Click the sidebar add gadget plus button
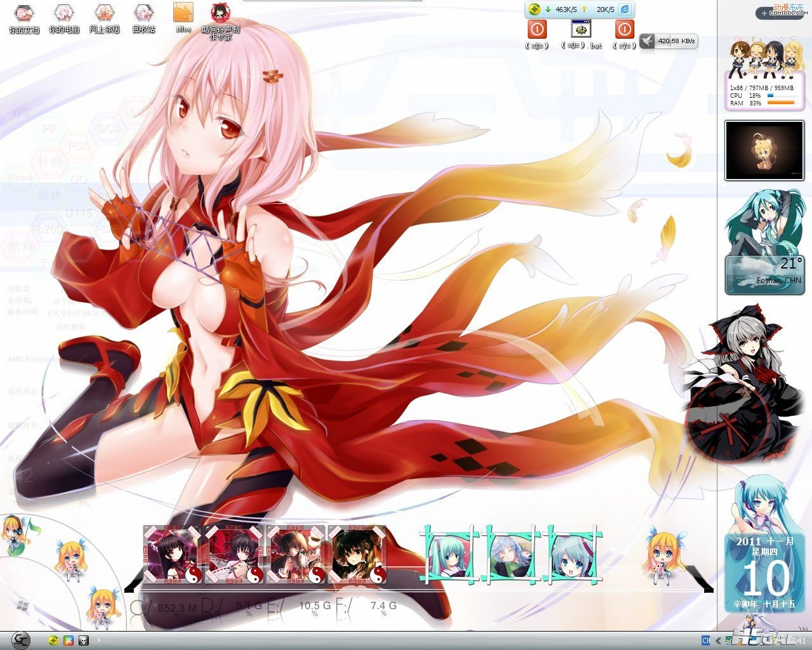The image size is (812, 650). click(x=764, y=13)
